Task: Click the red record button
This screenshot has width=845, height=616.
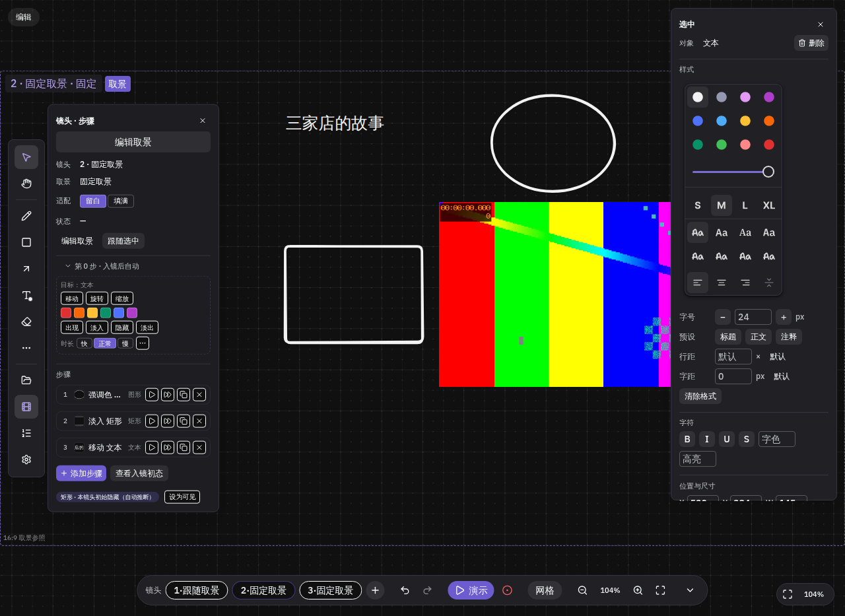Action: (507, 590)
